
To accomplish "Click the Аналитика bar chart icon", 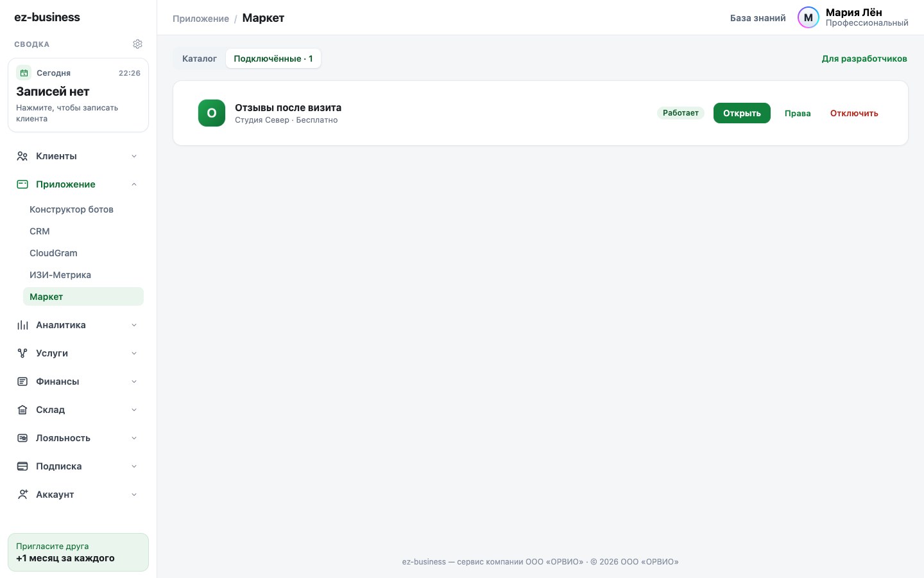I will (22, 325).
